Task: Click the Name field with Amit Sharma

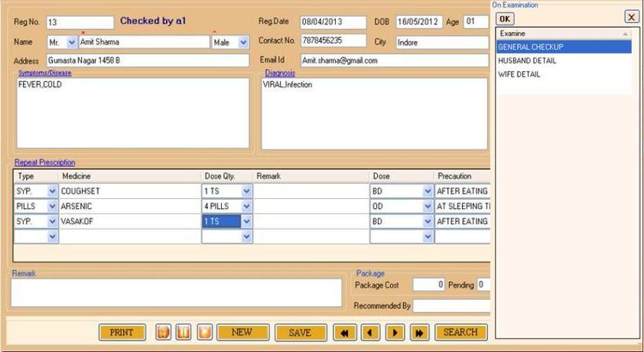Action: [144, 42]
